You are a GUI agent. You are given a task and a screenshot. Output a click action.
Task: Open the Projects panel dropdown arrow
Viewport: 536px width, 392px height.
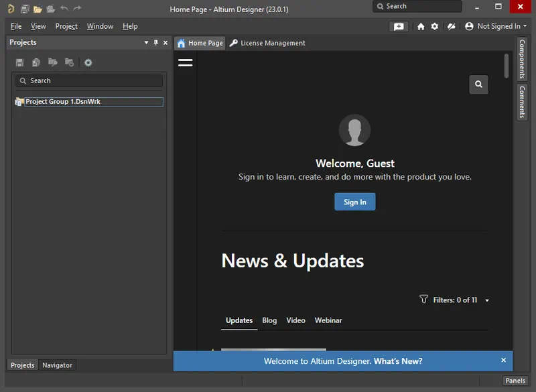coord(146,43)
